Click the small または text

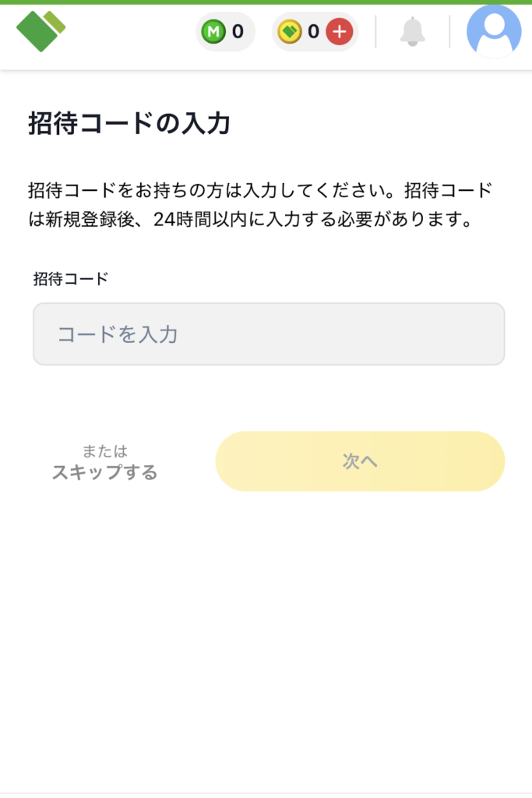pos(104,451)
